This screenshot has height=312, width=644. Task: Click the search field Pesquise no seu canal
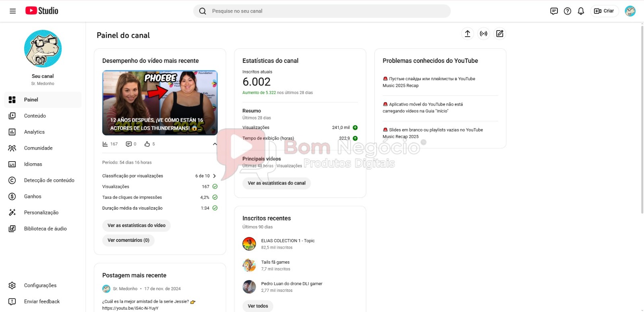322,11
